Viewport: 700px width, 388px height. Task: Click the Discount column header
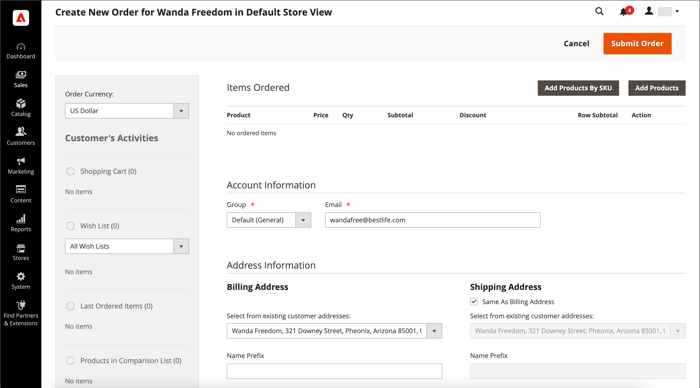pyautogui.click(x=473, y=115)
